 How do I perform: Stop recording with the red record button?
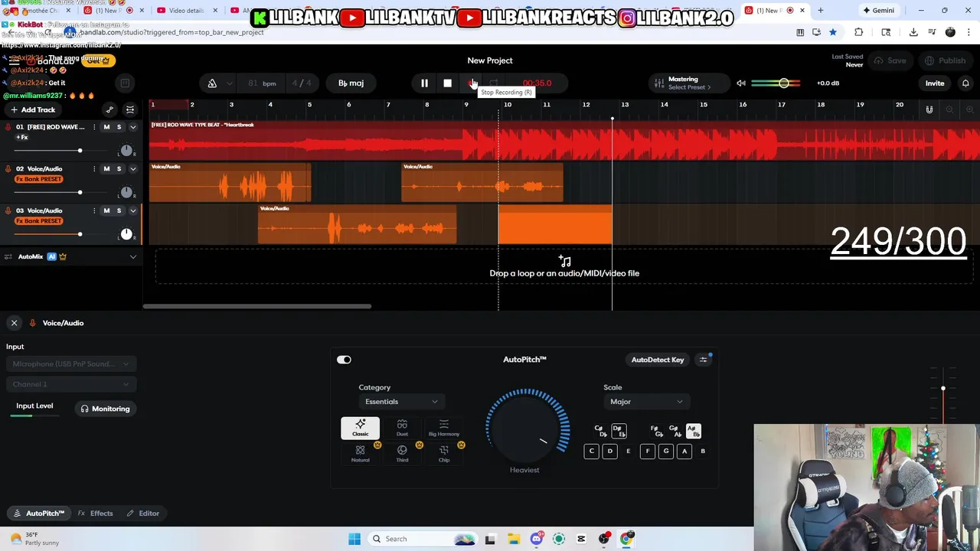(472, 83)
